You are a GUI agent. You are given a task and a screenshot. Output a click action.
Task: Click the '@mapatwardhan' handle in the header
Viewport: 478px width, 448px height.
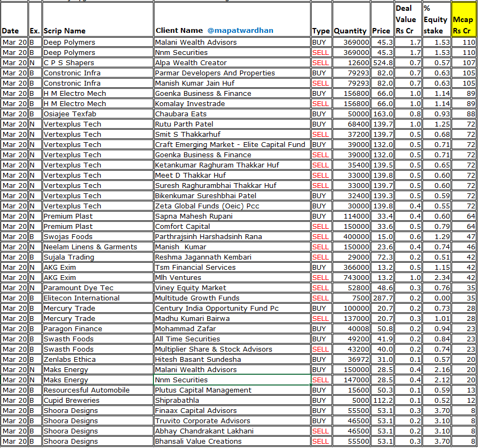tap(240, 31)
